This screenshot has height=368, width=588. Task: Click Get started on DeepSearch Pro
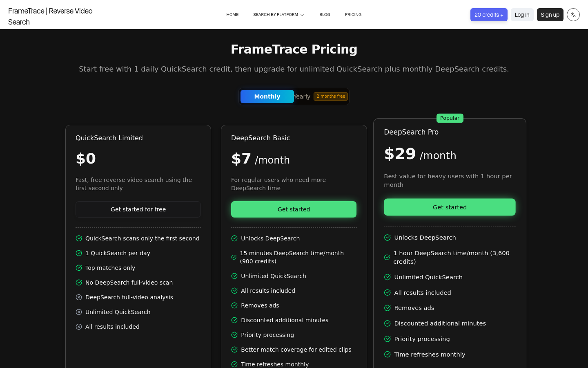pyautogui.click(x=450, y=207)
